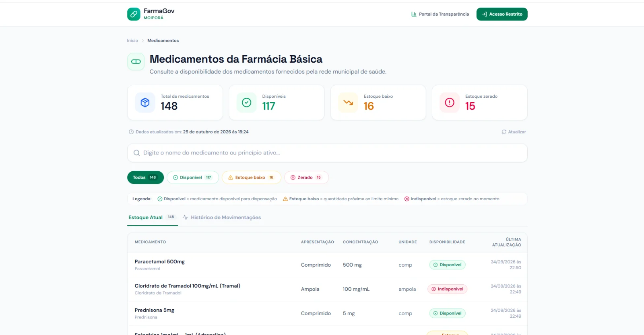
Task: Filter by Estoque baixo 16 chip
Action: 252,177
